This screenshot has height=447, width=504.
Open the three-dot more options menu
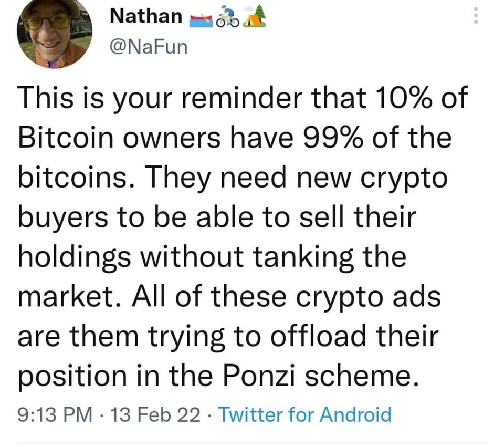click(476, 15)
